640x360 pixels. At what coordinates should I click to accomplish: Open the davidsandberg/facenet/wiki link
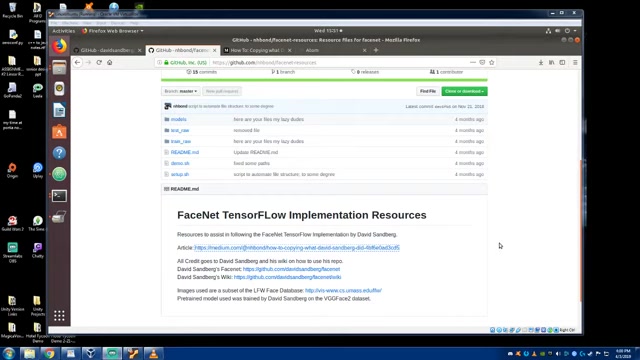[287, 277]
